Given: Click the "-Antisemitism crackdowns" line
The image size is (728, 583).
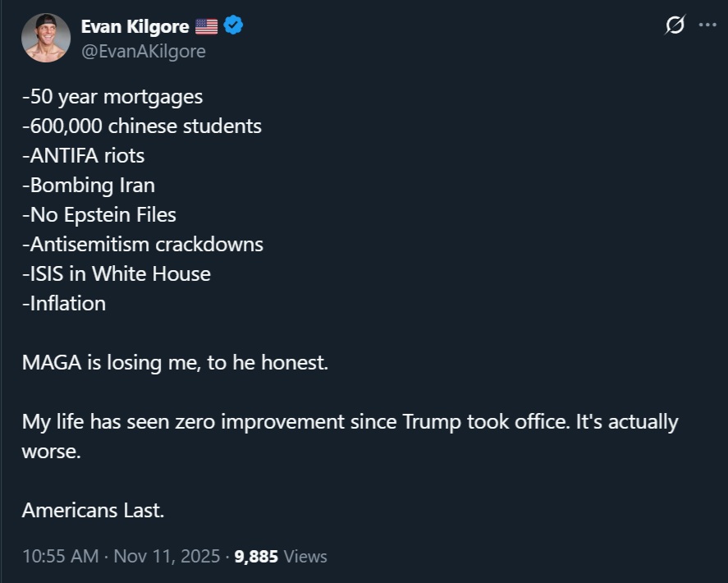Looking at the screenshot, I should click(x=143, y=244).
